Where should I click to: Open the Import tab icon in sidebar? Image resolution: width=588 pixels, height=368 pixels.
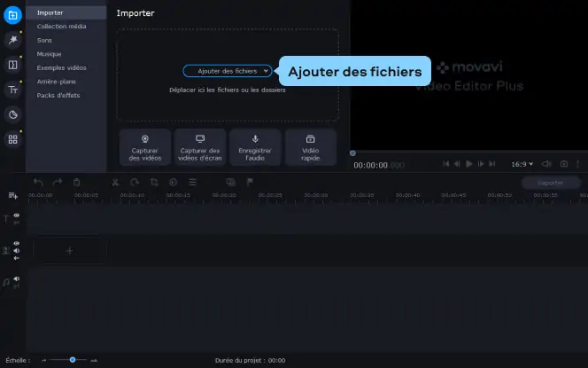[12, 15]
